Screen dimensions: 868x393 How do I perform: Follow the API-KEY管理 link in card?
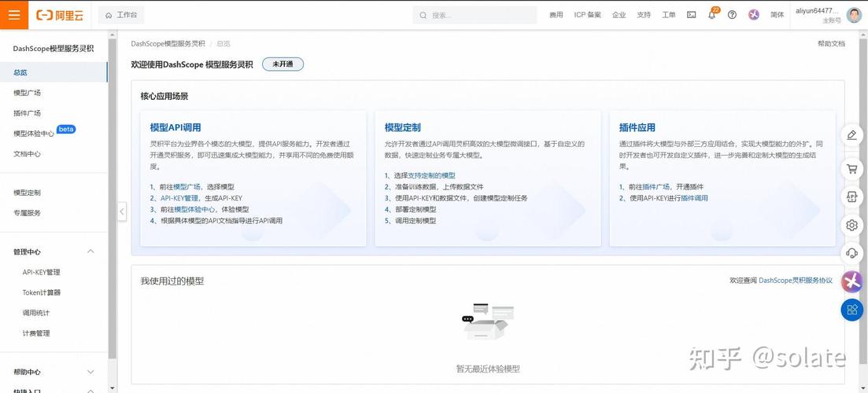pyautogui.click(x=178, y=198)
